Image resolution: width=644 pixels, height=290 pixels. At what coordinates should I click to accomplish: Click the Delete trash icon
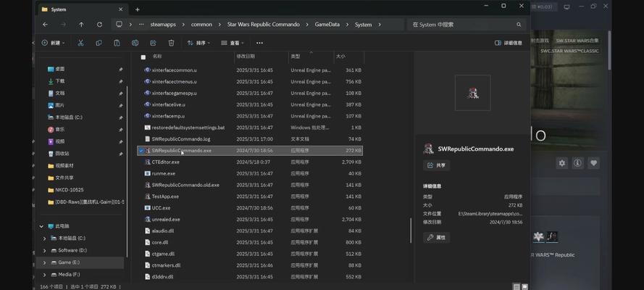point(171,43)
